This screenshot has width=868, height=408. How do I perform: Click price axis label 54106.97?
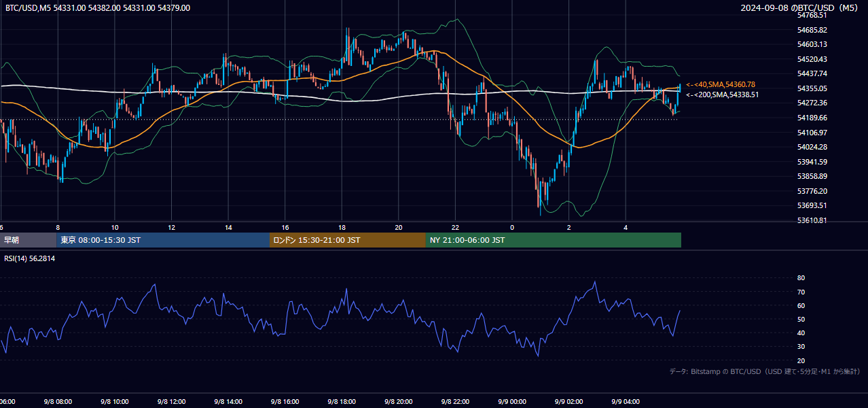click(812, 133)
